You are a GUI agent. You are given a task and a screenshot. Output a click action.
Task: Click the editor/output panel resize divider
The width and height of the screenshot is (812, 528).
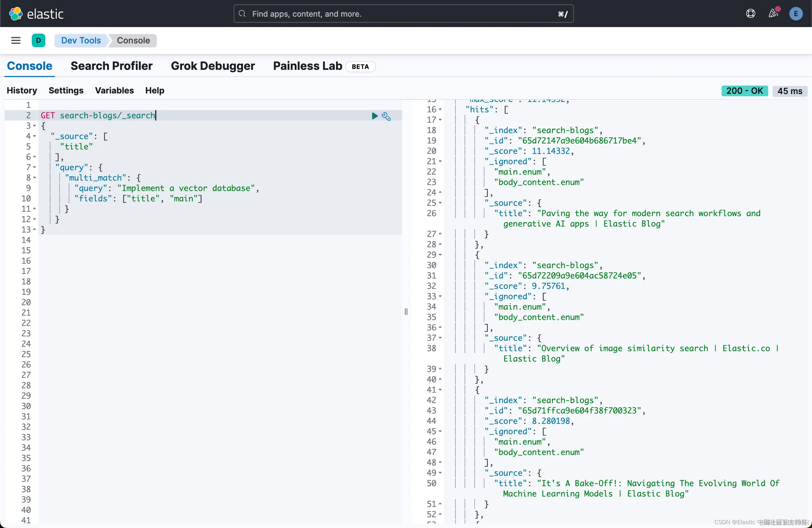click(406, 312)
